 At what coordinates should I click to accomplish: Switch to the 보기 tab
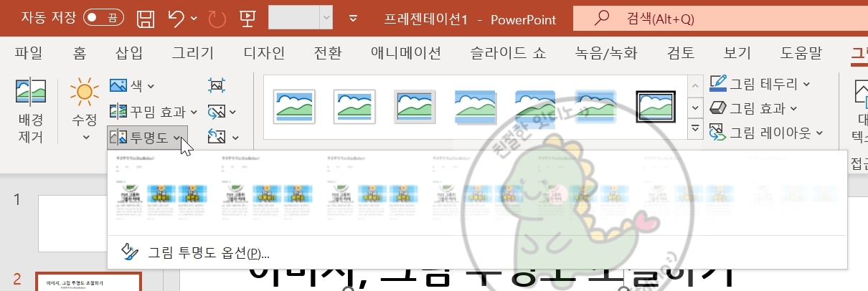click(737, 53)
